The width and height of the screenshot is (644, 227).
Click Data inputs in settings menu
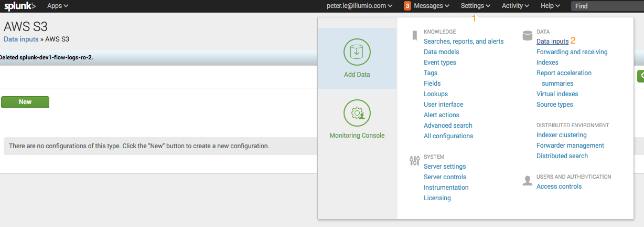(x=552, y=42)
